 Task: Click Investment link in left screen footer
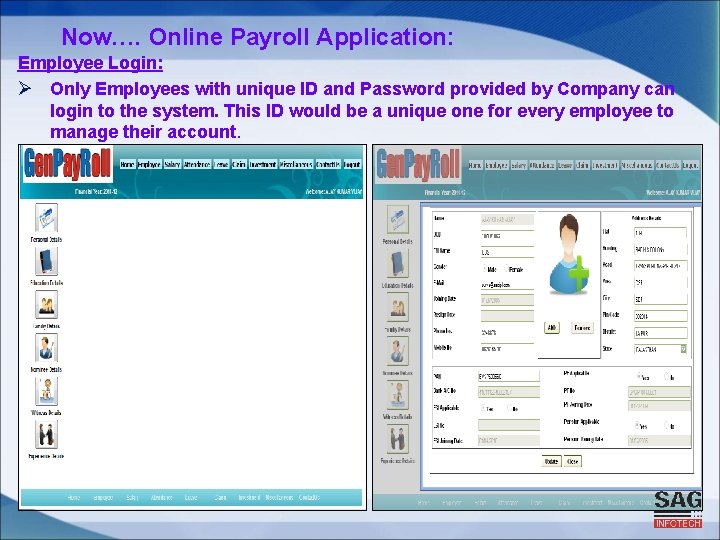(x=249, y=497)
